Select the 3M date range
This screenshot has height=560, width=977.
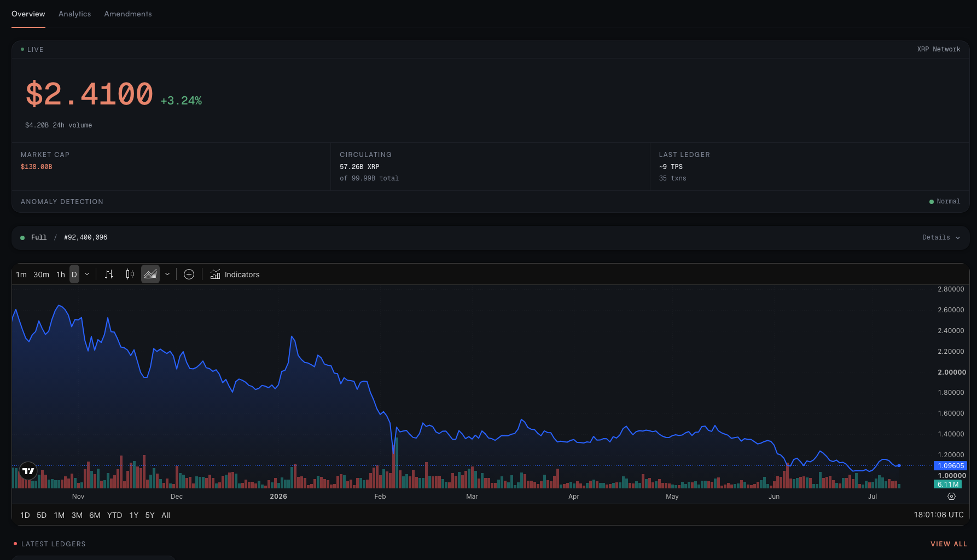(77, 515)
